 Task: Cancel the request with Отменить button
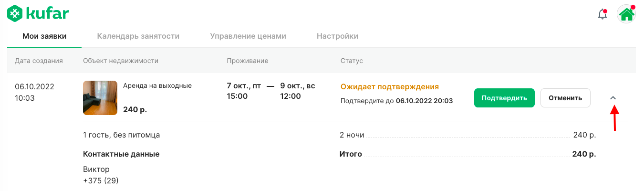565,98
